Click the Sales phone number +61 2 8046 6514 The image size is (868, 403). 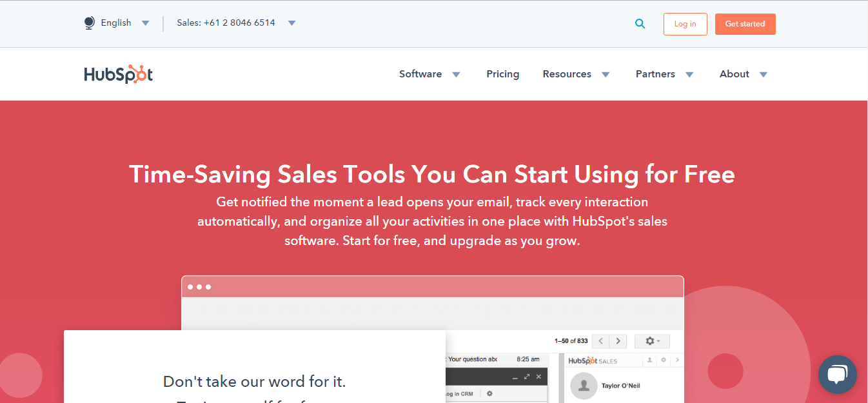(226, 23)
